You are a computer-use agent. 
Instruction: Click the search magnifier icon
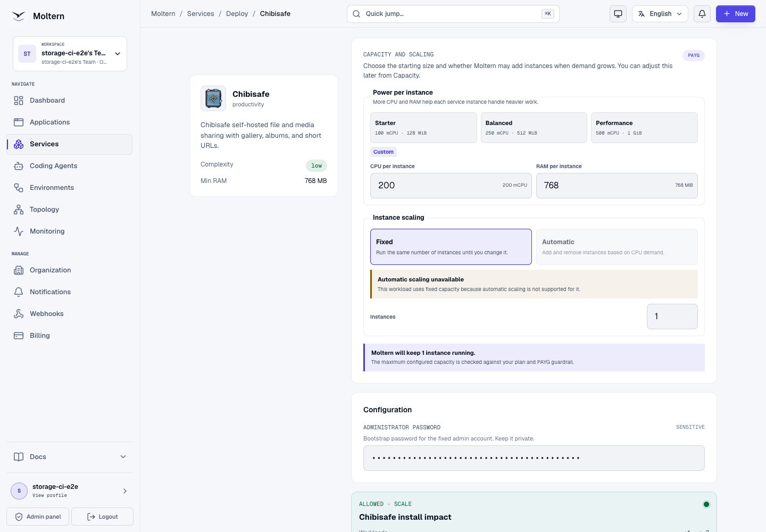356,14
